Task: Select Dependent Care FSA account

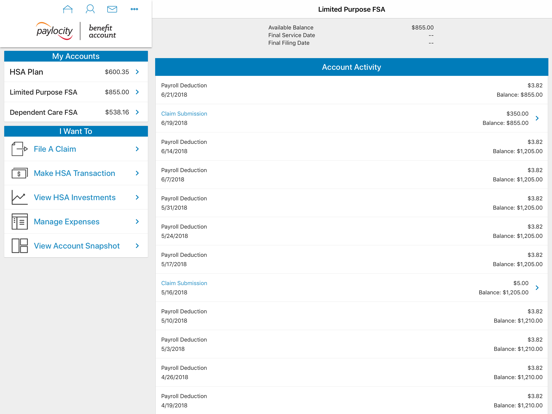Action: pyautogui.click(x=76, y=112)
